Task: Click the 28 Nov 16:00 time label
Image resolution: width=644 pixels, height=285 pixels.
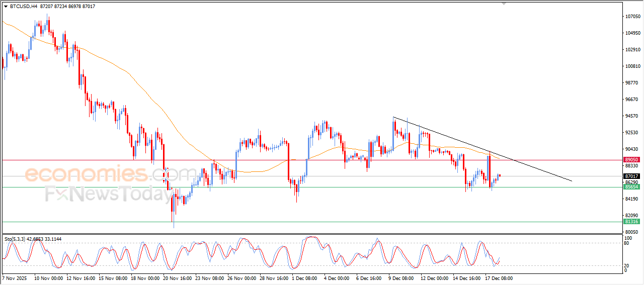Action: tap(274, 278)
